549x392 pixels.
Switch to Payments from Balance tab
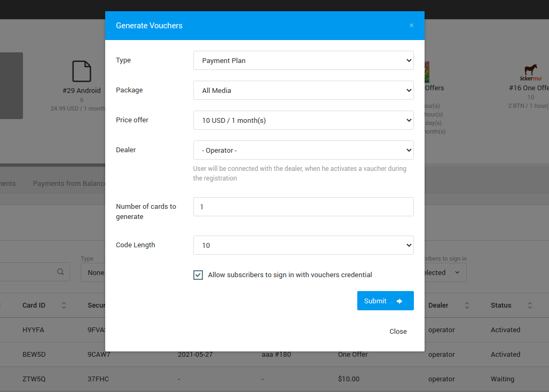tap(69, 184)
